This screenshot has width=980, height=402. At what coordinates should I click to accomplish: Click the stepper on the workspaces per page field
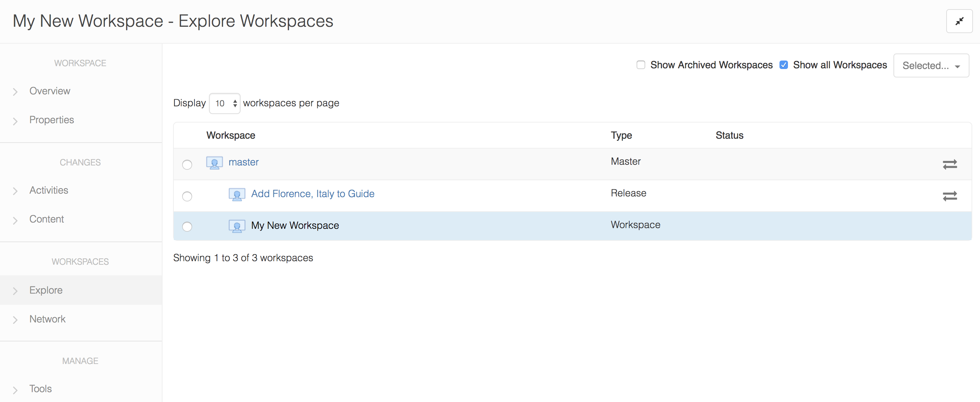[234, 103]
